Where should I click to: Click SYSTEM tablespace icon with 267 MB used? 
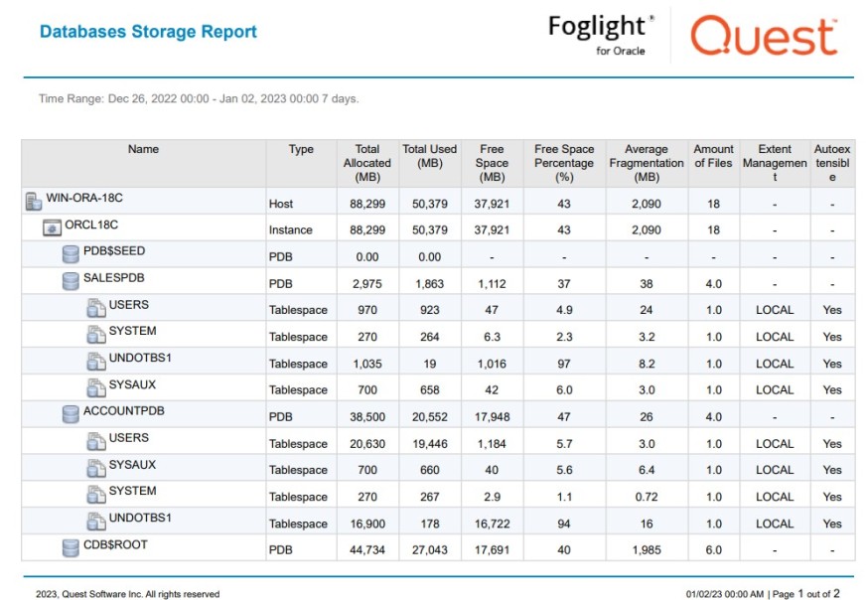click(x=96, y=495)
